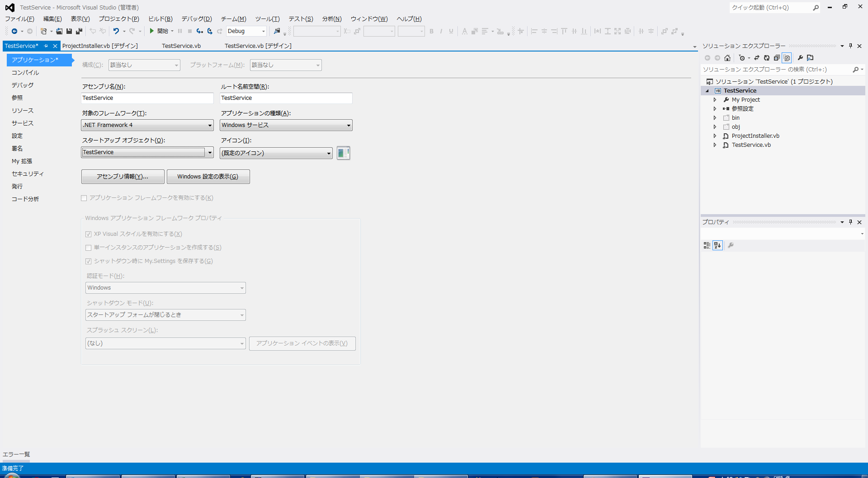Open the Debug configuration dropdown in toolbar
Image resolution: width=868 pixels, height=478 pixels.
click(x=246, y=31)
